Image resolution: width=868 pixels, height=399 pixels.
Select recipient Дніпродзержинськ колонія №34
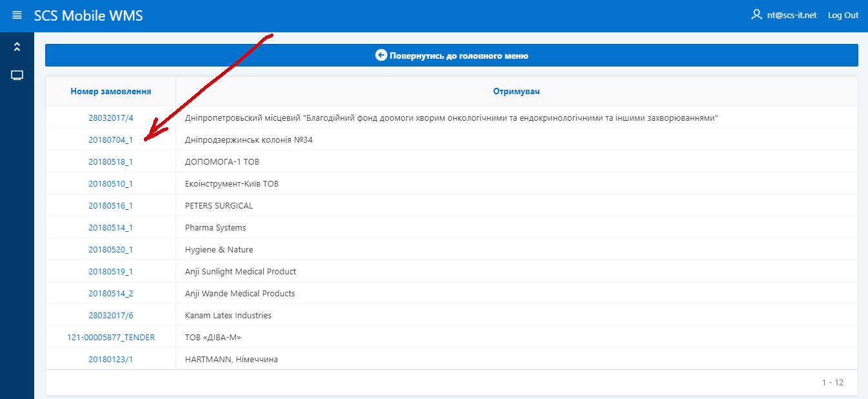(249, 140)
